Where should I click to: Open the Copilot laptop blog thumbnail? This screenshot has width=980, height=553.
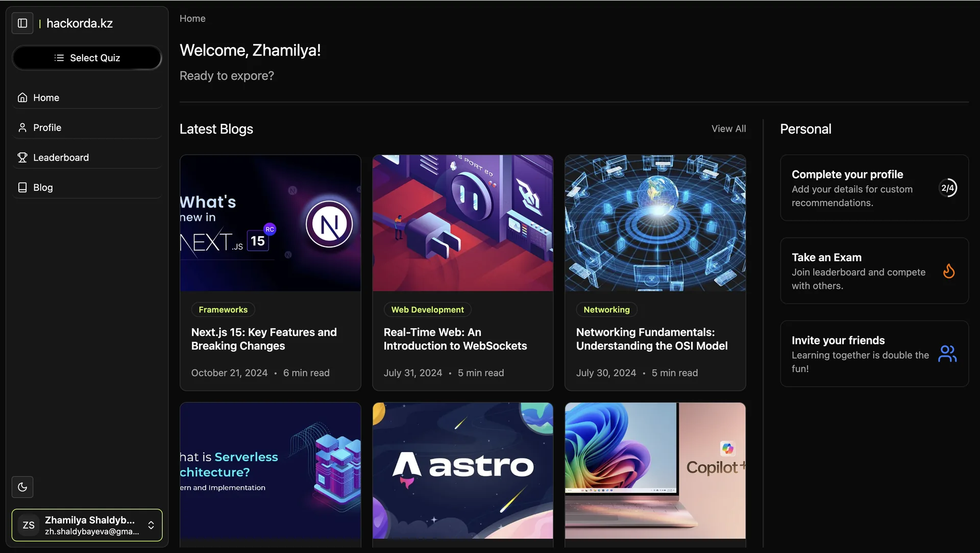655,470
